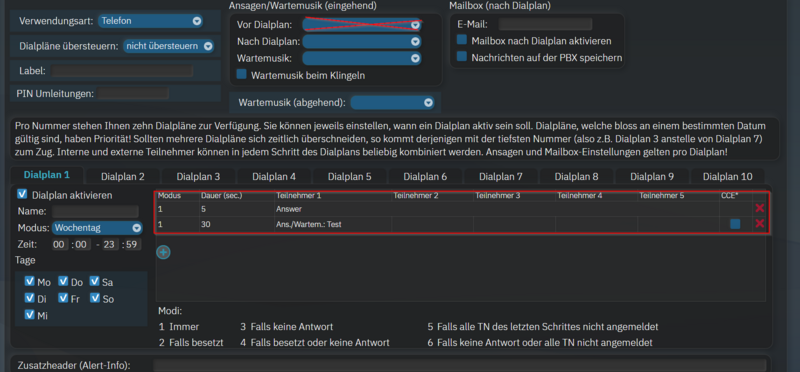Click the Teilnehmer 2 cell of Test row
The height and width of the screenshot is (372, 800).
coord(432,224)
